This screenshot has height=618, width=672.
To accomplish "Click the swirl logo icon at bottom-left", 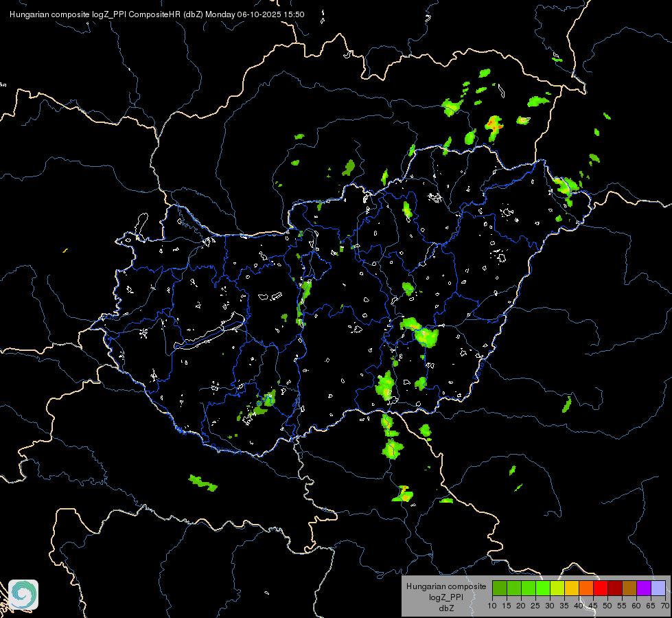I will [23, 595].
